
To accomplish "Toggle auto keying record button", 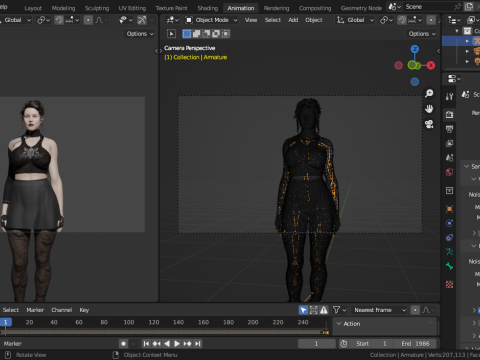I will point(123,343).
